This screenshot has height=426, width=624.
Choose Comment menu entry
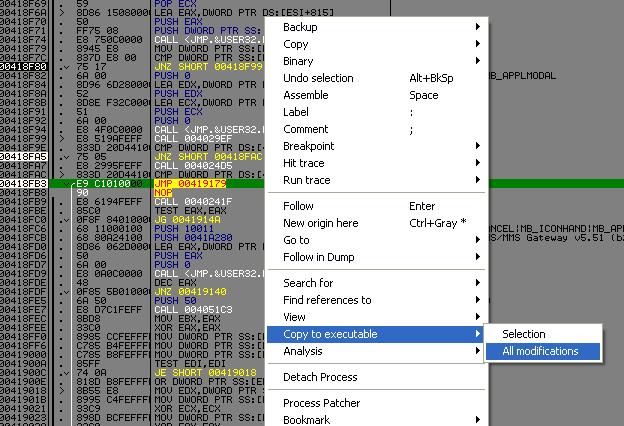pos(376,129)
